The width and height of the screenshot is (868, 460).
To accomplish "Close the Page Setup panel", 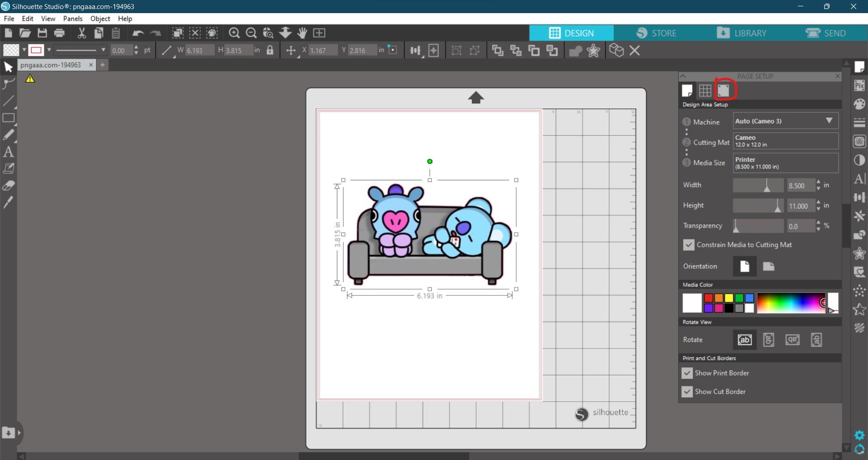I will (837, 76).
